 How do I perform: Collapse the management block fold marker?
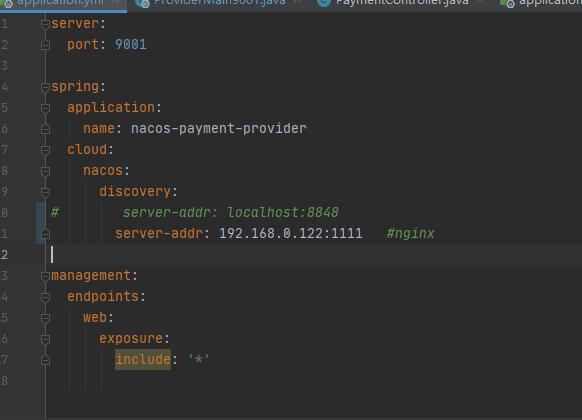[x=45, y=276]
